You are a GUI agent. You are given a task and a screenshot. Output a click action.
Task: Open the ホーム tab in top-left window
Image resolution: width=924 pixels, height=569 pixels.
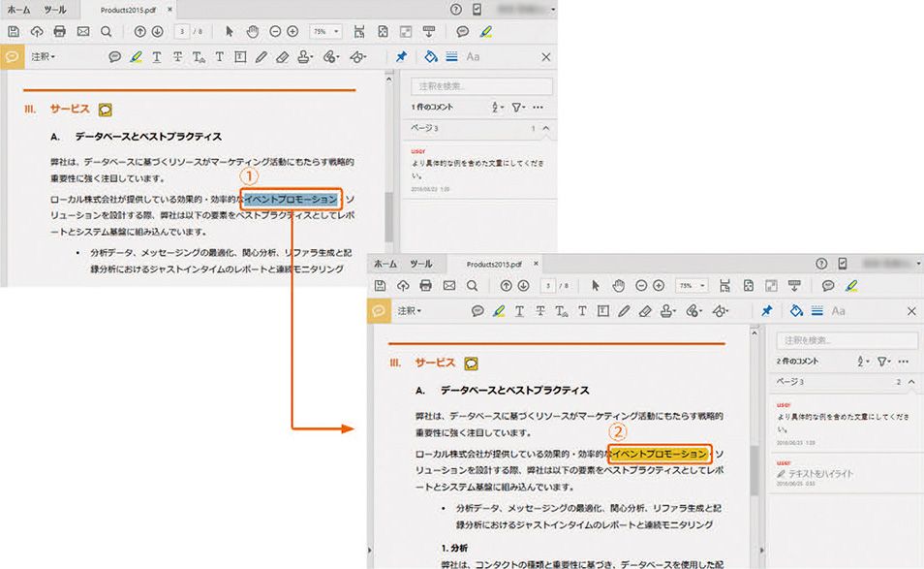(x=18, y=10)
